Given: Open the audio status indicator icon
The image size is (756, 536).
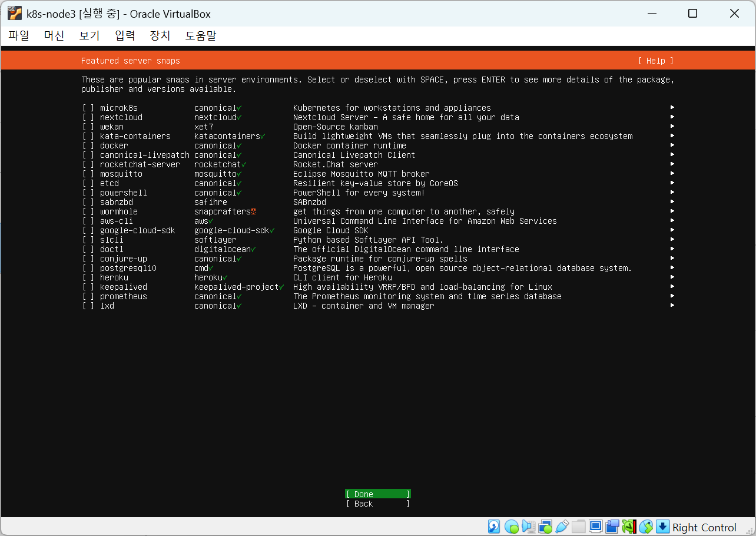Looking at the screenshot, I should click(x=528, y=527).
